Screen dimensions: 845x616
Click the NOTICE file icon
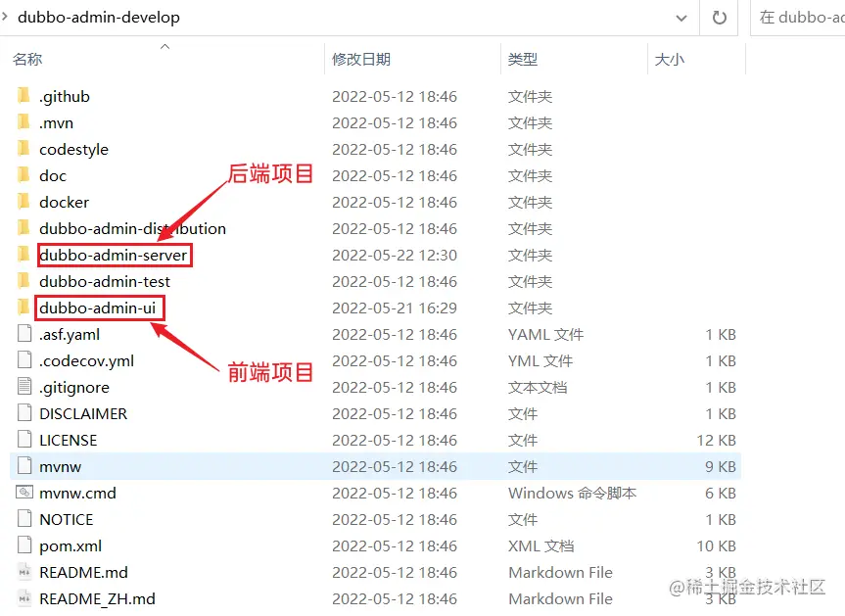[24, 518]
